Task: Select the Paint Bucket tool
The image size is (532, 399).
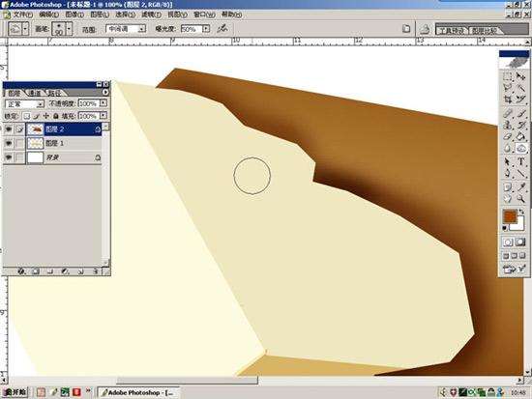Action: pos(521,136)
